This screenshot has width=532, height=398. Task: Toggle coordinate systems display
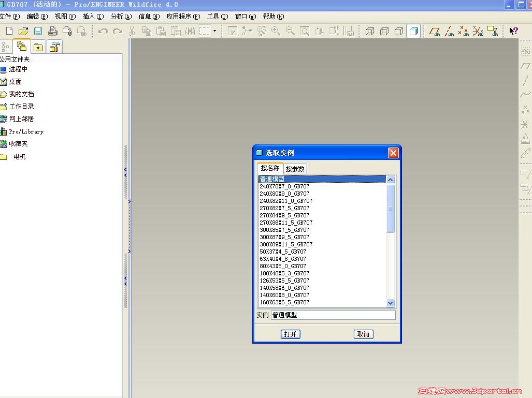tap(478, 31)
